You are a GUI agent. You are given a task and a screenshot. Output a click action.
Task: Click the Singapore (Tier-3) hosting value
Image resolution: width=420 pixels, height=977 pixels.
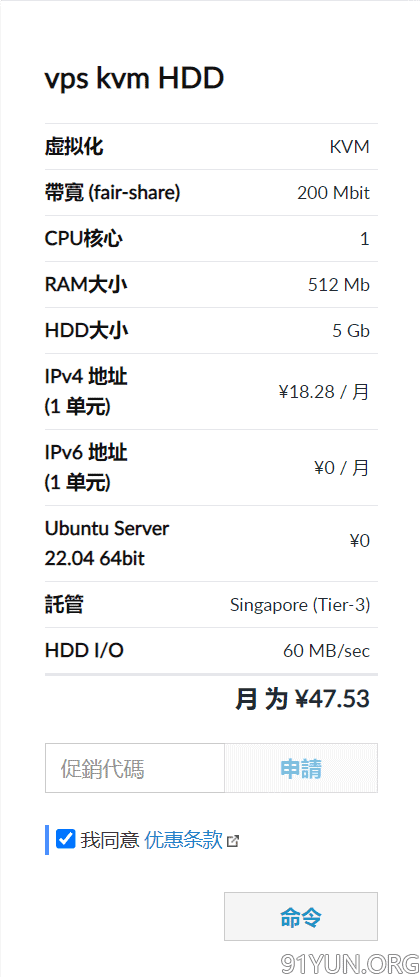[300, 605]
